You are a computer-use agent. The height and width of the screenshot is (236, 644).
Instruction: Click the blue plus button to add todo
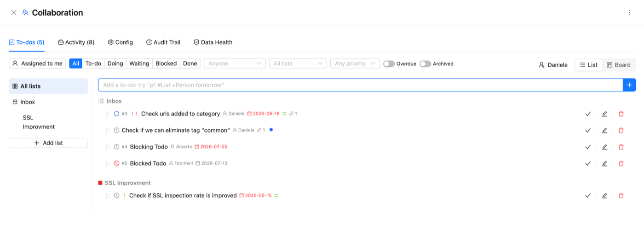point(629,85)
